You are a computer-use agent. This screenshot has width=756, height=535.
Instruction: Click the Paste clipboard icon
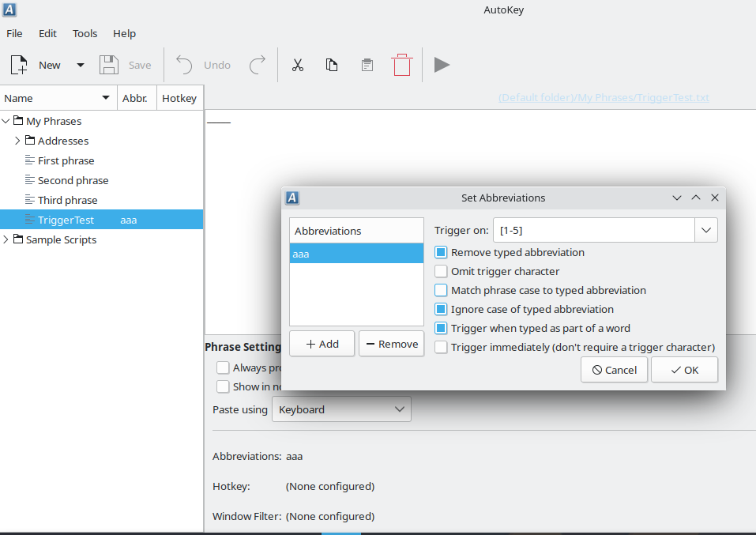coord(367,65)
